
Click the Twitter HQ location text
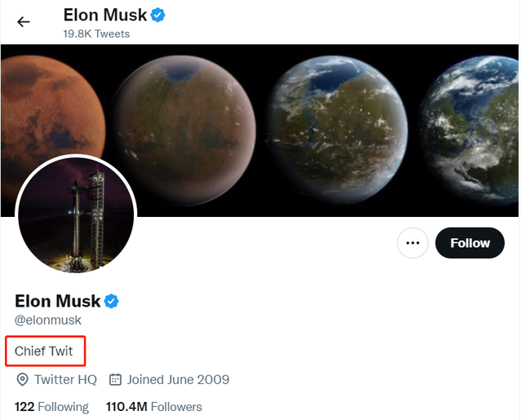(x=65, y=379)
